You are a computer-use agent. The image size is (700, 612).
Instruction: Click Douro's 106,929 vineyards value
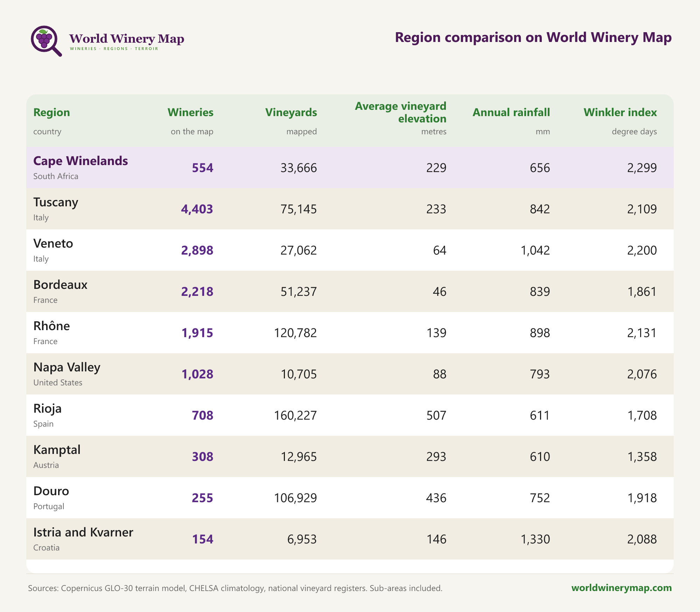tap(295, 498)
